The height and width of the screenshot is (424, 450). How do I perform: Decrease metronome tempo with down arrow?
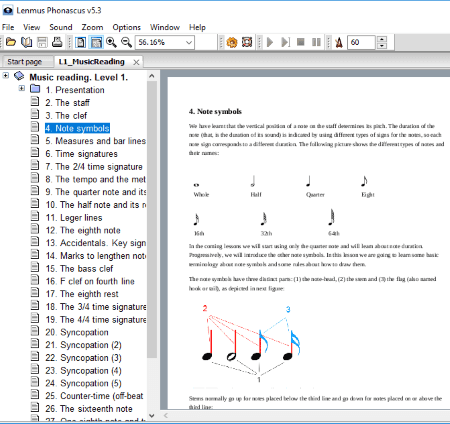(382, 46)
